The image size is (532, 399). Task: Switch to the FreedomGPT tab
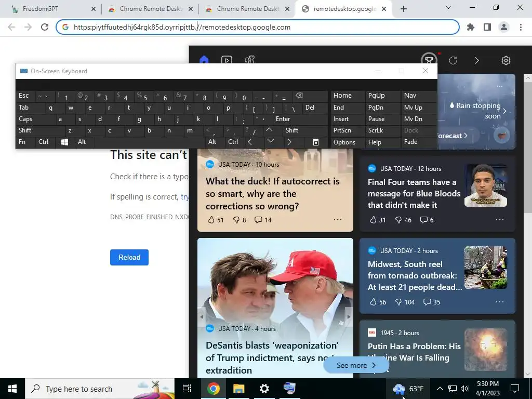[51, 9]
